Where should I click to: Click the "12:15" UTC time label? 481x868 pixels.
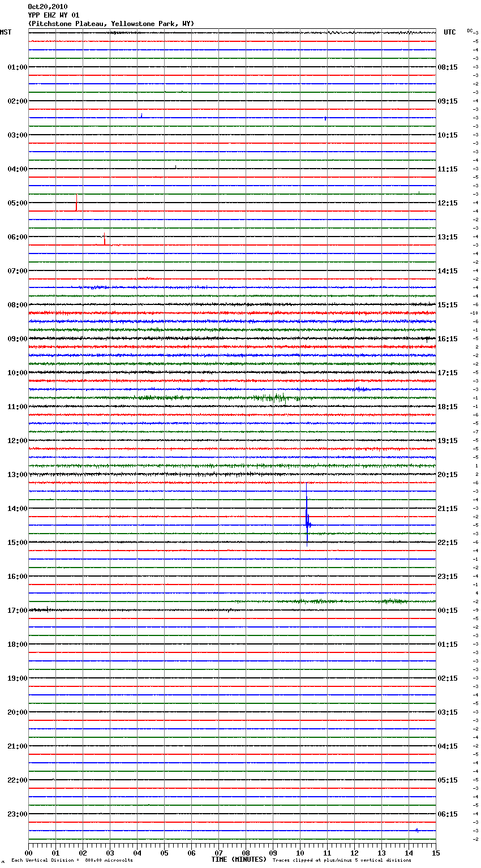tap(448, 203)
